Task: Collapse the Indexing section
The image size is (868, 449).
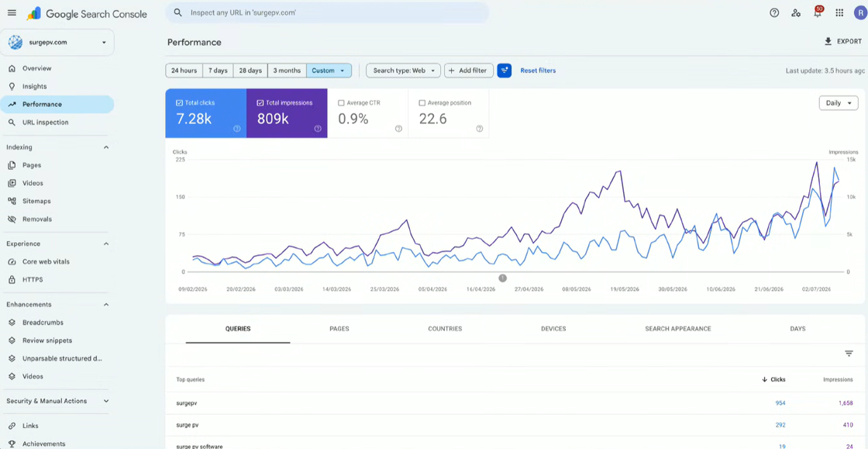Action: (x=106, y=147)
